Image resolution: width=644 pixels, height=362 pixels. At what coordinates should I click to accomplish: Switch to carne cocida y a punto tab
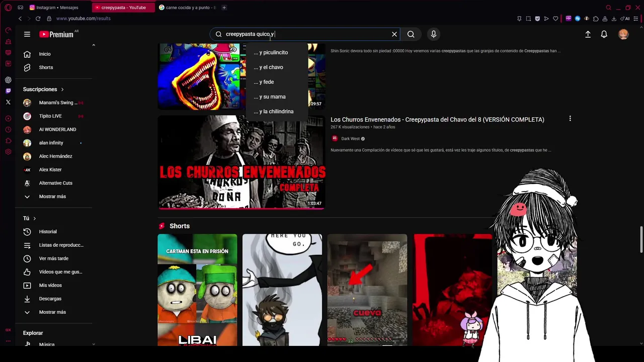click(188, 8)
